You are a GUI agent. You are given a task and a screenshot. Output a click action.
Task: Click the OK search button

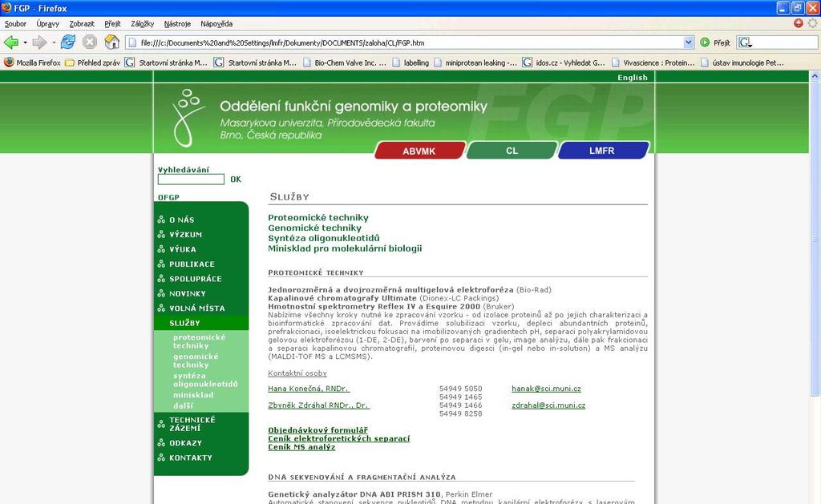click(236, 179)
